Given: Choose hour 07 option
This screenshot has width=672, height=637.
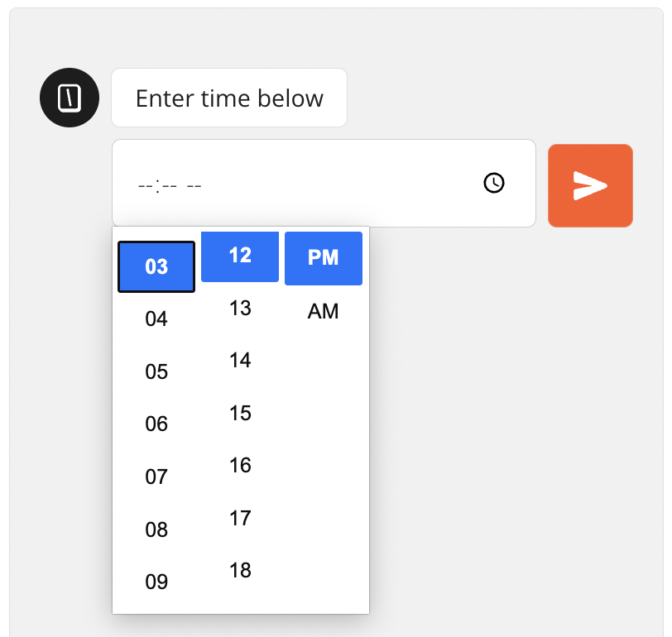Looking at the screenshot, I should (x=156, y=477).
